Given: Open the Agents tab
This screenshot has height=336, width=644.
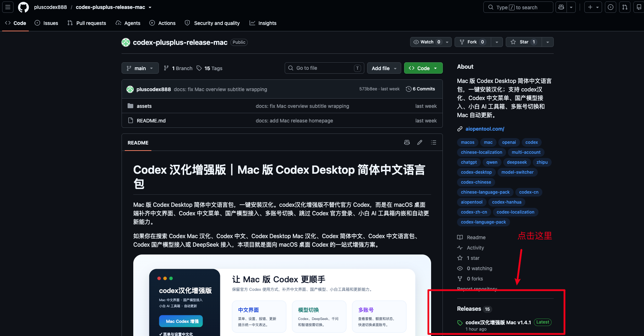Looking at the screenshot, I should (128, 23).
